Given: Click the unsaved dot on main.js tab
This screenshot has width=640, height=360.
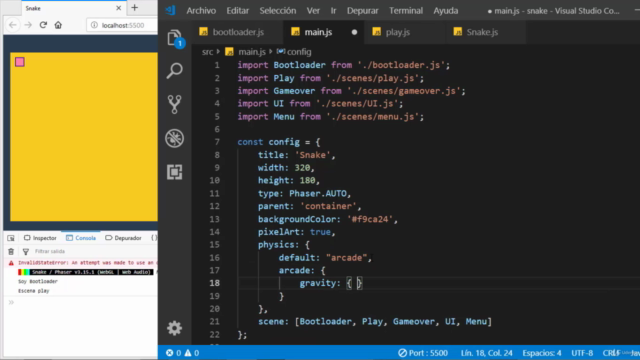Looking at the screenshot, I should pos(354,32).
